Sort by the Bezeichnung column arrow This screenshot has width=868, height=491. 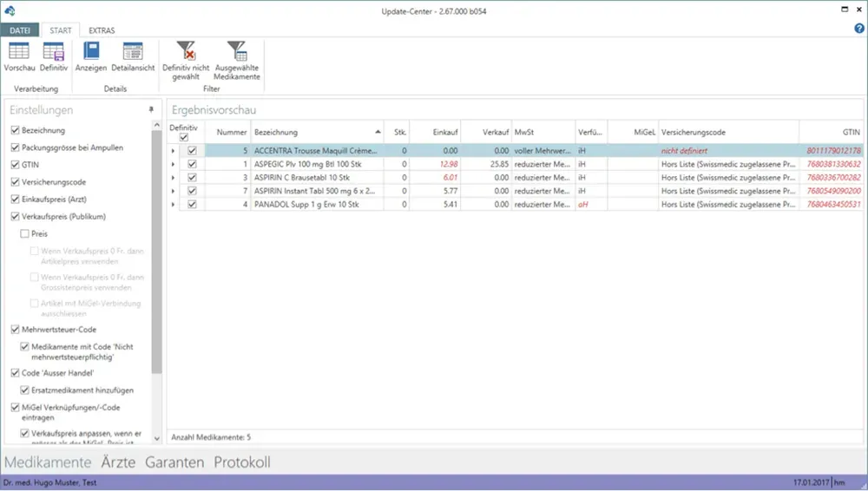378,132
